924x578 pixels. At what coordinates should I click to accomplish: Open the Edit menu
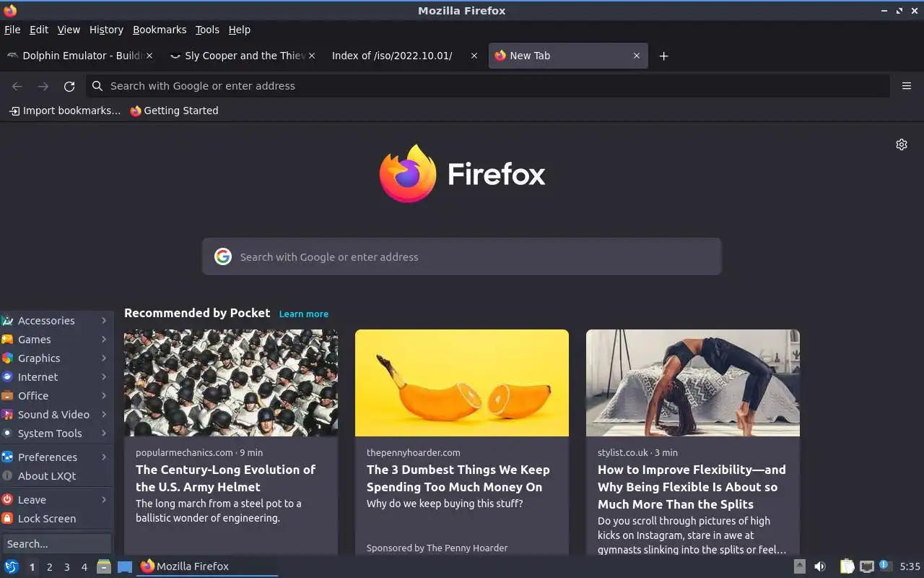pyautogui.click(x=39, y=30)
